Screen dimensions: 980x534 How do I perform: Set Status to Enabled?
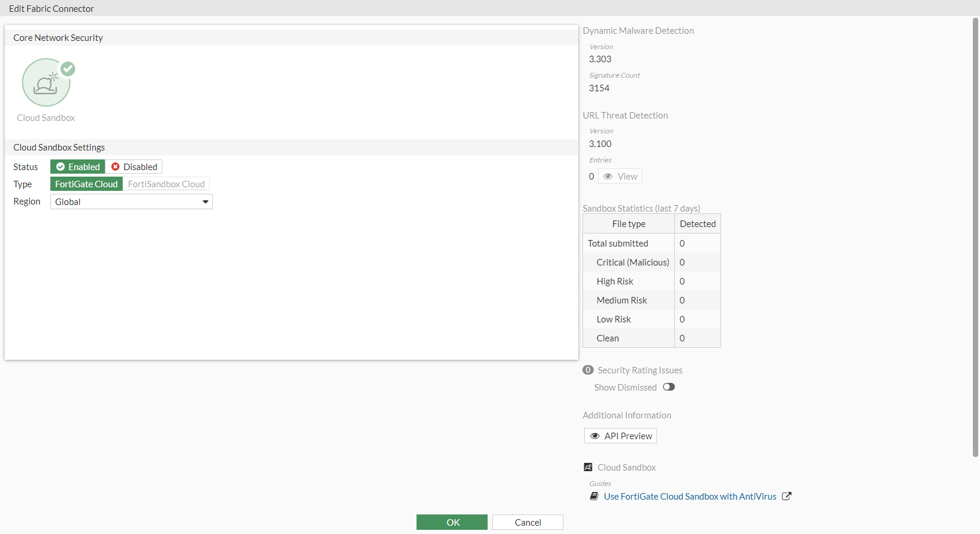pyautogui.click(x=78, y=167)
